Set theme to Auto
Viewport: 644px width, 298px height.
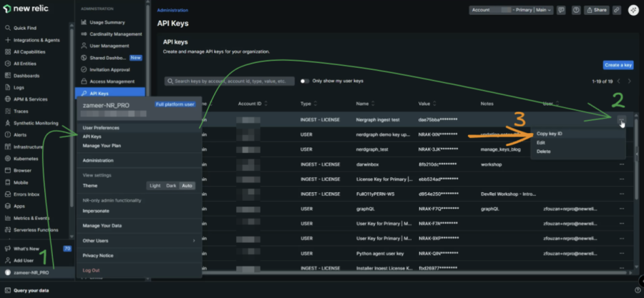187,186
